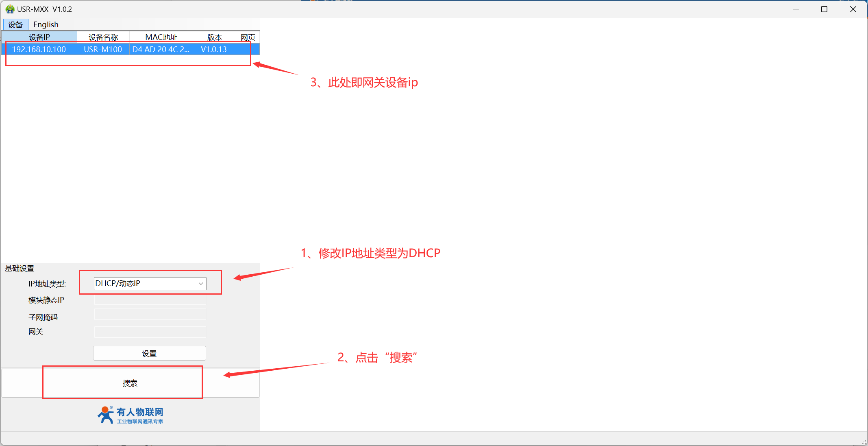The height and width of the screenshot is (446, 868).
Task: Expand the IP地址类型 dropdown
Action: click(x=200, y=283)
